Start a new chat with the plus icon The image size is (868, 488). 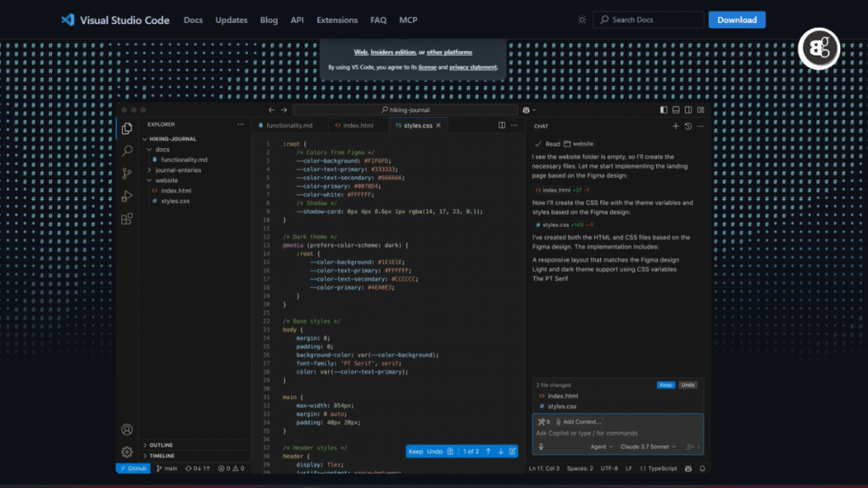(x=674, y=125)
